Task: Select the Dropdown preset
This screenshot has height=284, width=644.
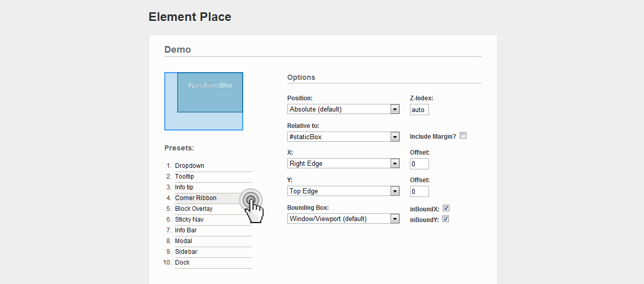Action: coord(189,166)
